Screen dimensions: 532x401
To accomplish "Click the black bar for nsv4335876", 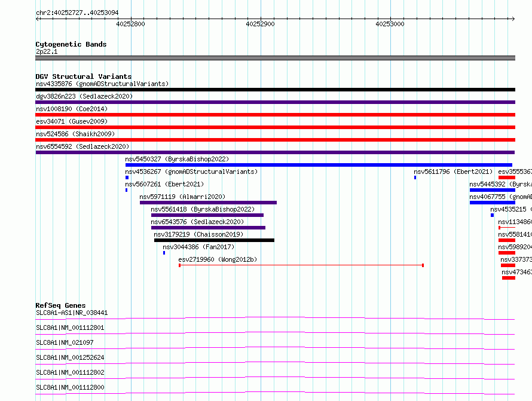I will tap(275, 90).
